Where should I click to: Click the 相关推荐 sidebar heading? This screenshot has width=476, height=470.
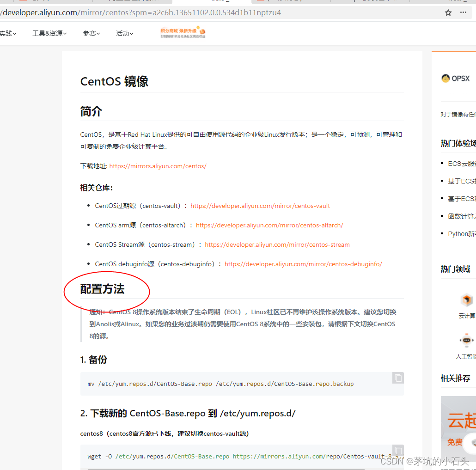tap(455, 378)
